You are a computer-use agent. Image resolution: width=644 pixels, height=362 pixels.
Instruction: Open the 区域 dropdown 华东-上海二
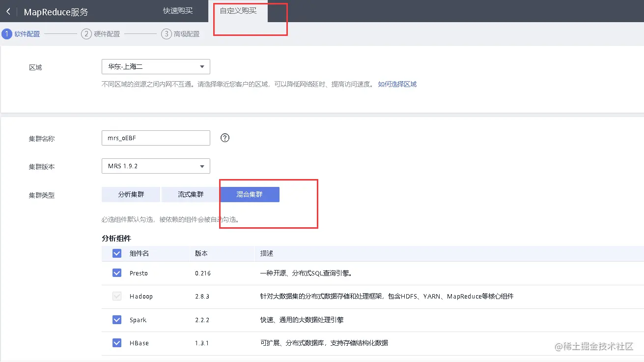click(156, 66)
